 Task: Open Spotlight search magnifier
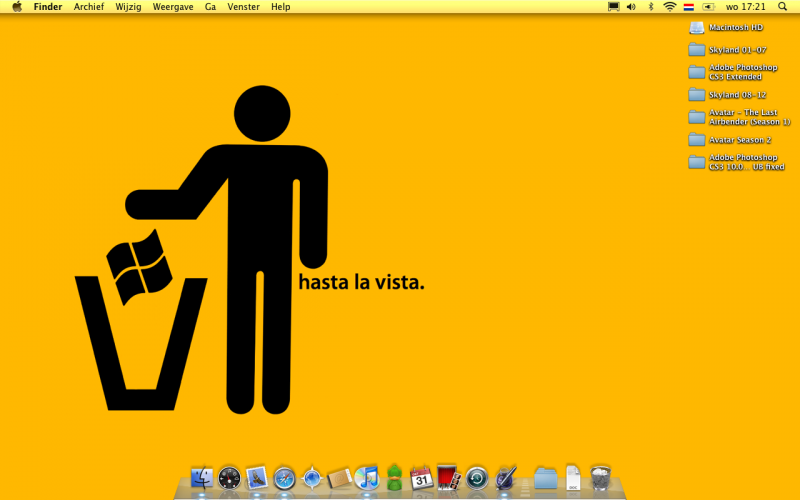[783, 7]
